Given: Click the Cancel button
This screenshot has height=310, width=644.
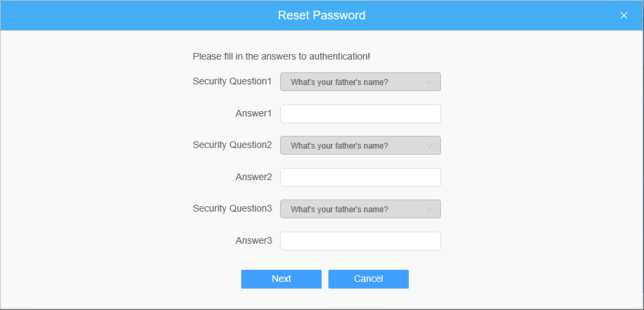Looking at the screenshot, I should [x=369, y=279].
